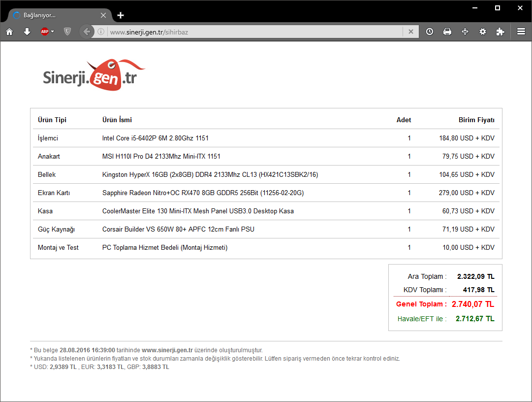Click the Home icon in the toolbar
The width and height of the screenshot is (532, 402).
tap(9, 32)
